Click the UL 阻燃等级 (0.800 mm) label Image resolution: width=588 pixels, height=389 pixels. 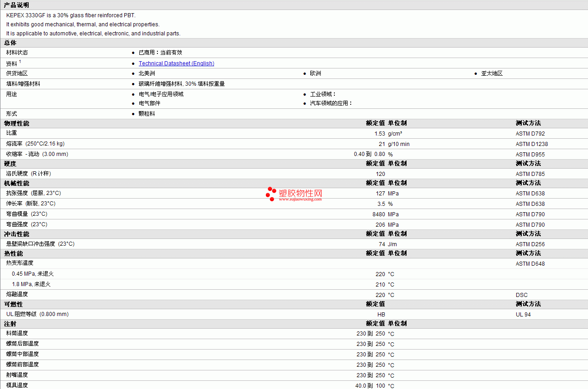[x=37, y=314]
